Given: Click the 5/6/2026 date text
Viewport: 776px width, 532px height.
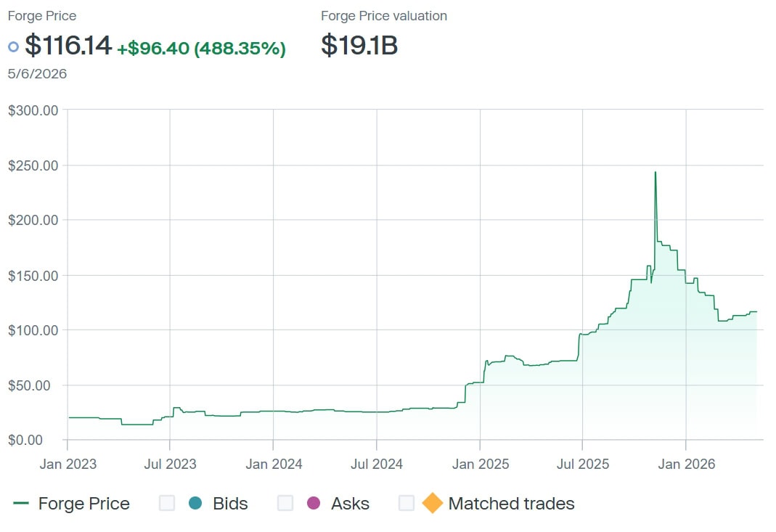Looking at the screenshot, I should [37, 74].
